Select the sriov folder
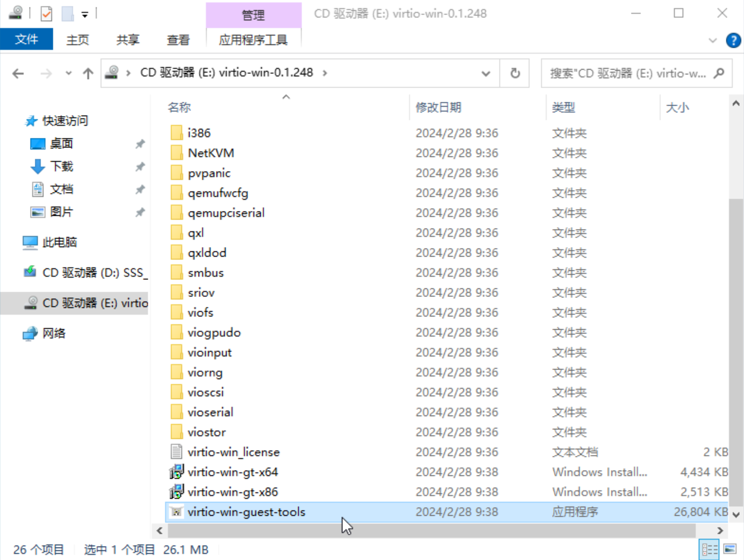 [201, 293]
